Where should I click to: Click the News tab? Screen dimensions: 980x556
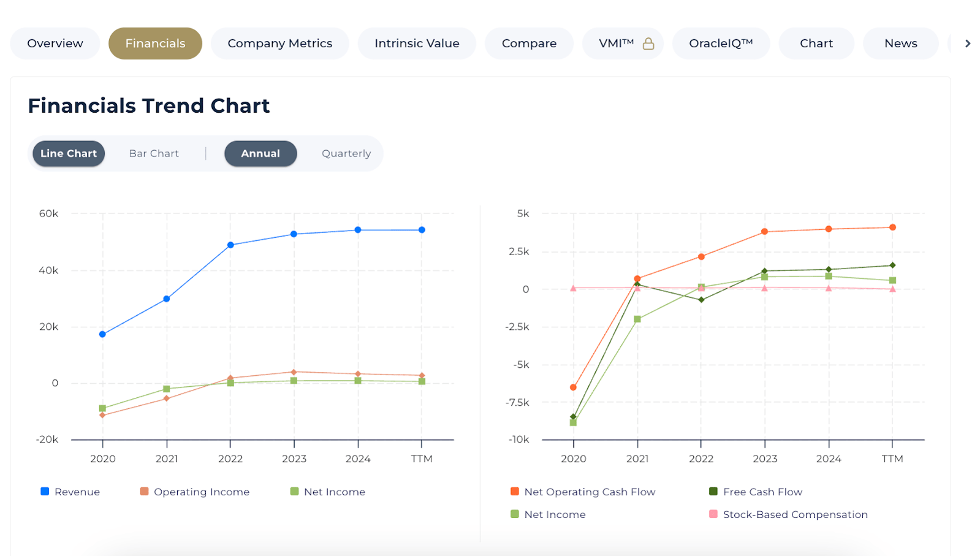(x=900, y=44)
